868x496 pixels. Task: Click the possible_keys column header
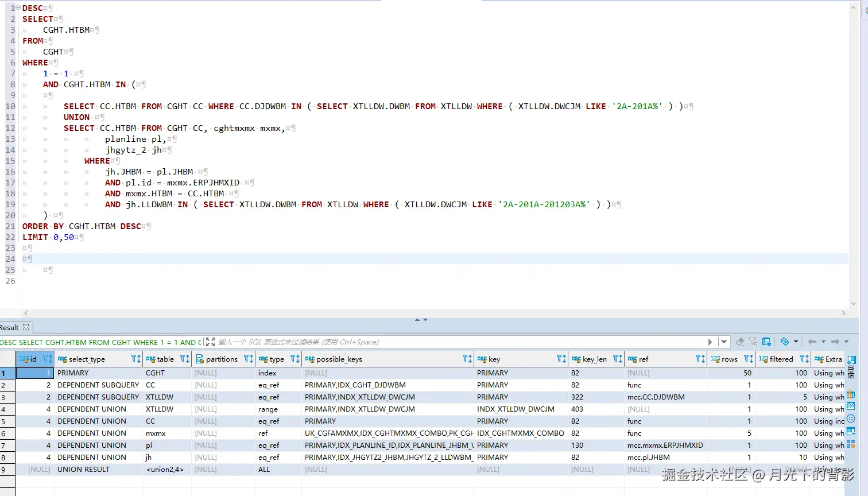(339, 359)
